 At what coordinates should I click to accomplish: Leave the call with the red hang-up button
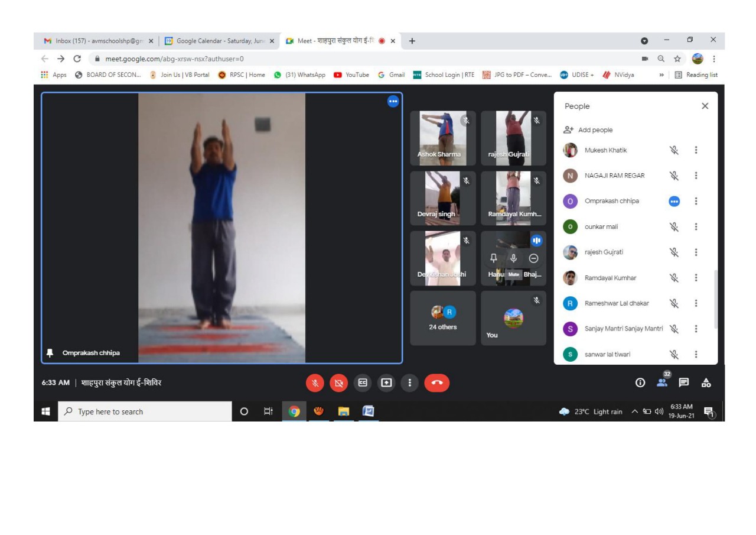437,383
